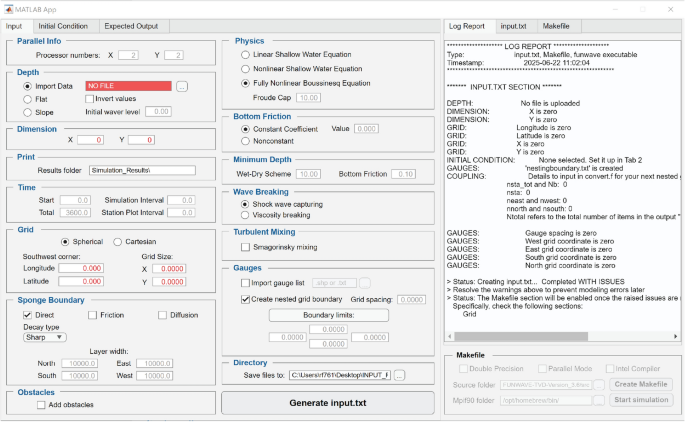The height and width of the screenshot is (422, 685).
Task: Click the browse button beside NO FILE
Action: coord(182,87)
